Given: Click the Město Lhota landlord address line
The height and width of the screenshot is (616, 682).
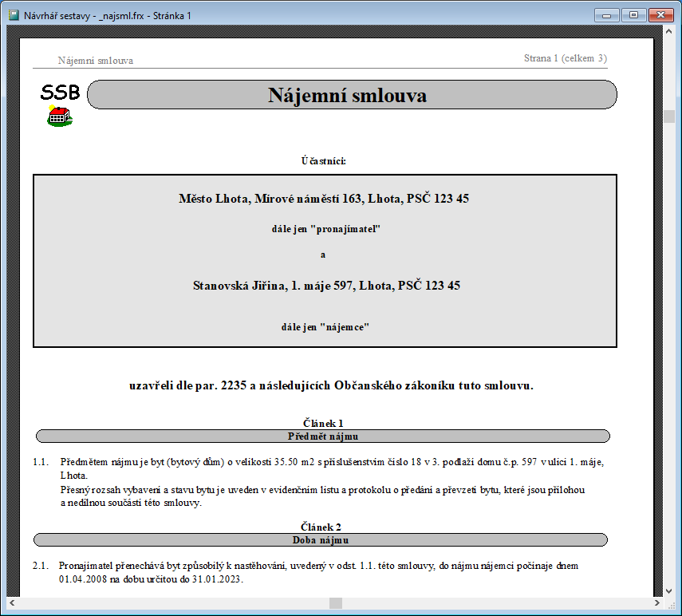Looking at the screenshot, I should (323, 199).
